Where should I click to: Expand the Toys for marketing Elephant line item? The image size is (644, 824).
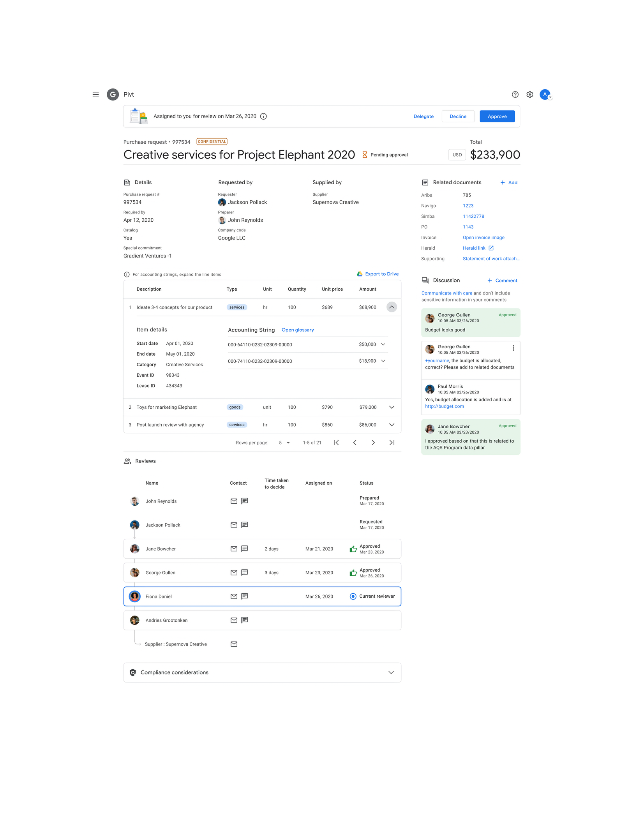click(x=392, y=407)
